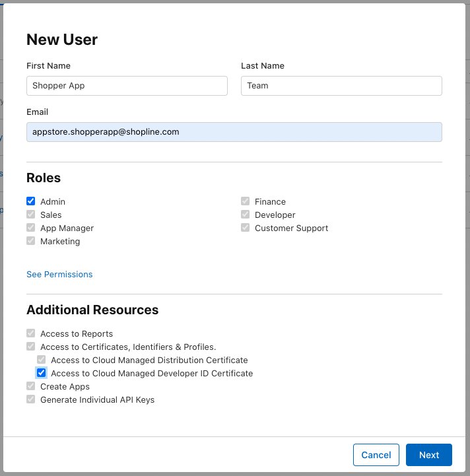This screenshot has width=470, height=476.
Task: Click the Admin role label text
Action: coord(53,201)
